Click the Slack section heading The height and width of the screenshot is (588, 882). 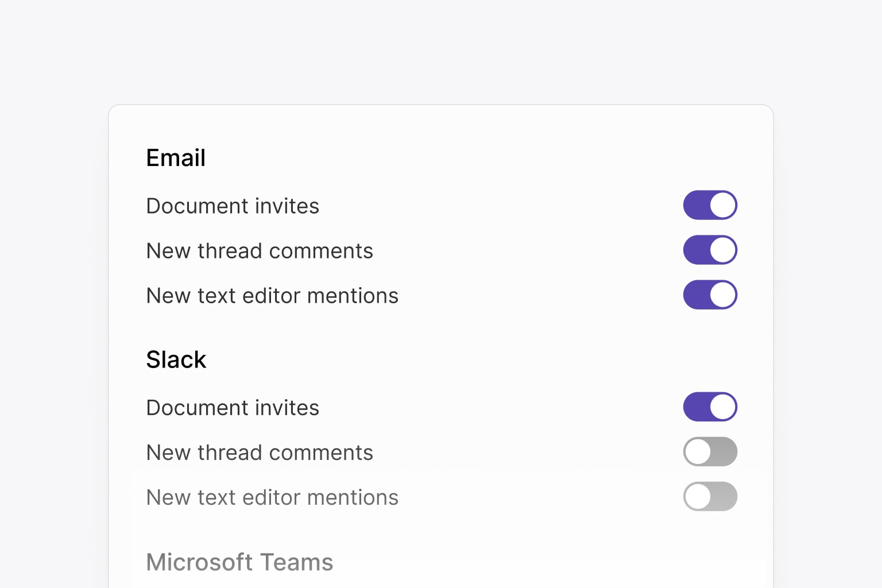click(176, 359)
